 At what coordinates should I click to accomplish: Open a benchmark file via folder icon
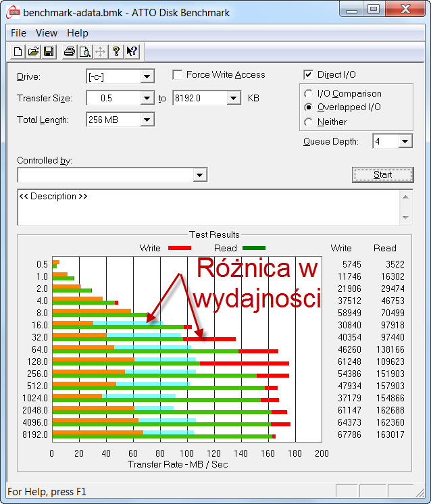(x=33, y=52)
